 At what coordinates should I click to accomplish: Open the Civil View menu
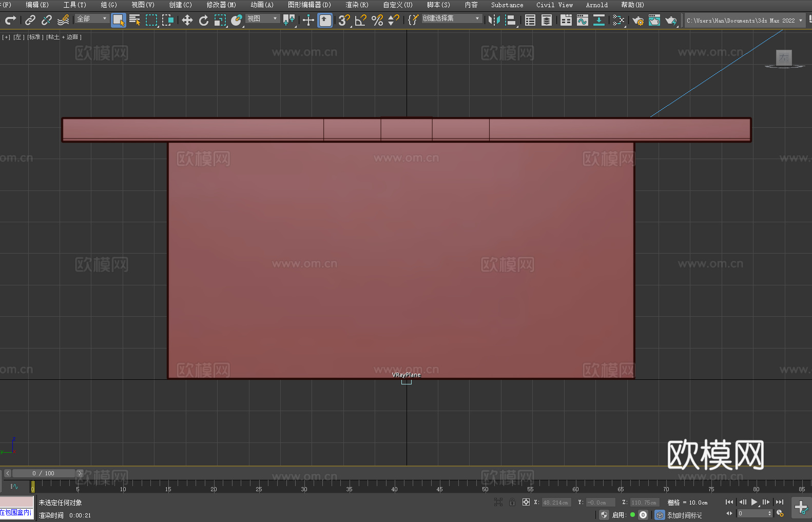click(555, 5)
